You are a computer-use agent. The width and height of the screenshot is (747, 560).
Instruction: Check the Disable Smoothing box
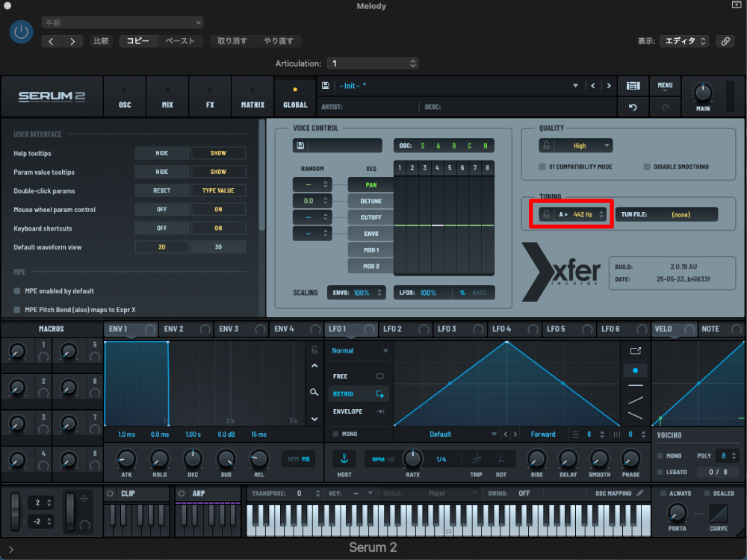(x=647, y=167)
